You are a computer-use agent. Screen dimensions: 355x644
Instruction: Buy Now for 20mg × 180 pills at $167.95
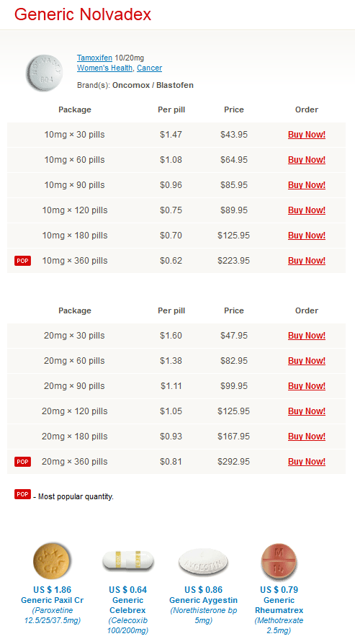click(x=307, y=437)
